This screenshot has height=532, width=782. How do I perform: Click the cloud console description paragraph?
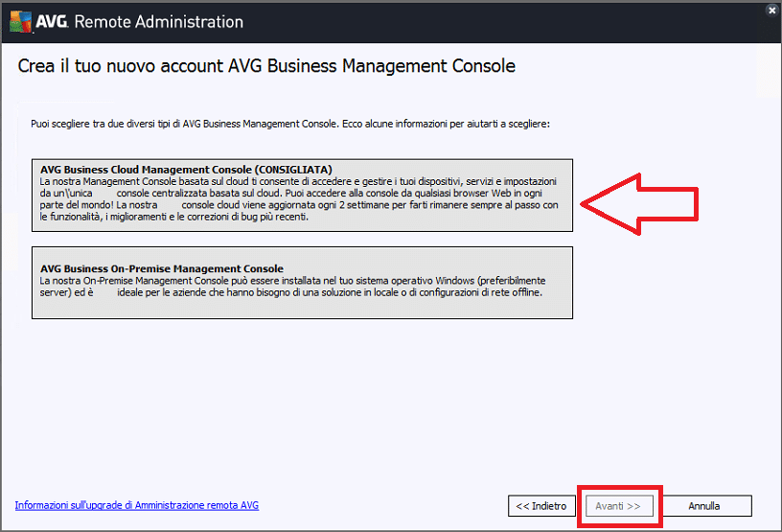click(299, 199)
